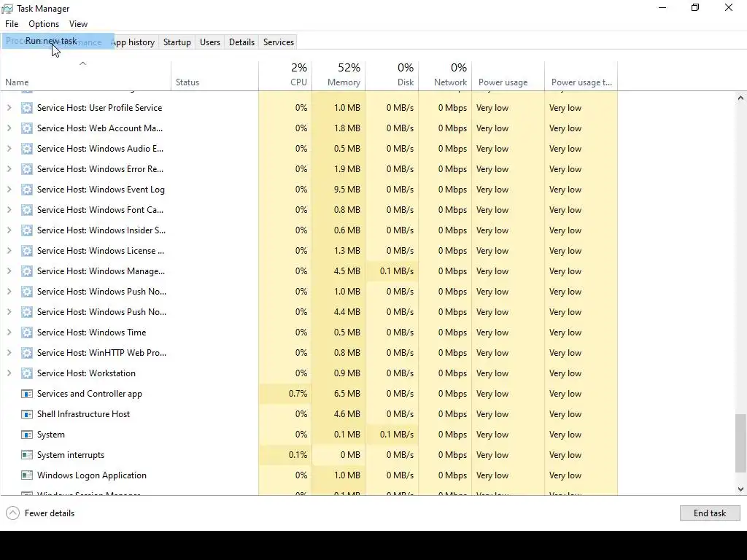Screen dimensions: 747x560
Task: Click the System interrupts process icon
Action: [27, 455]
